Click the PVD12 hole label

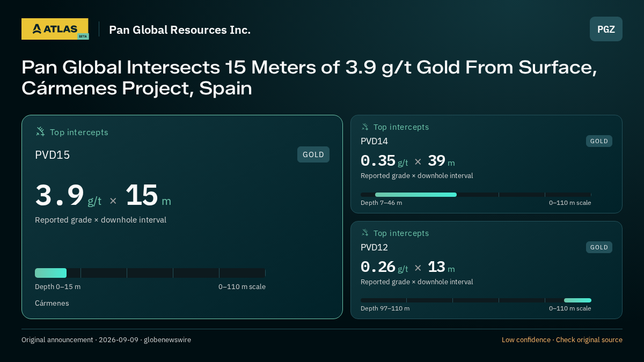coord(374,247)
